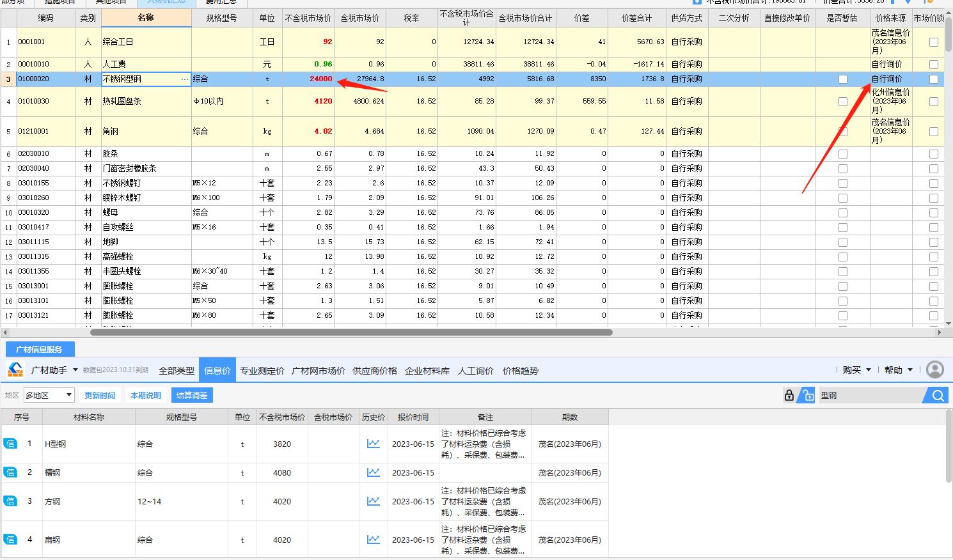Switch to 供应商价格 tab
Viewport: 953px width, 560px height.
375,371
